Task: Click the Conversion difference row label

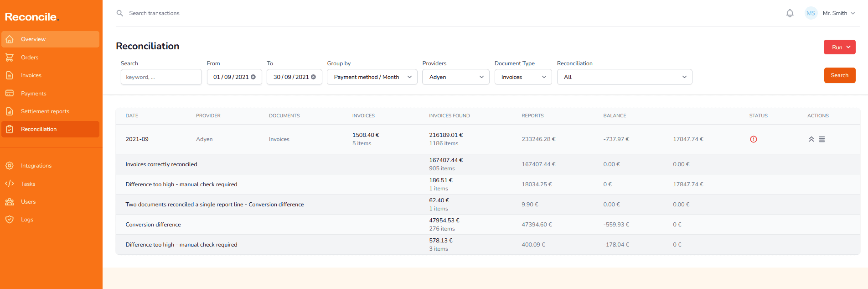Action: tap(153, 225)
